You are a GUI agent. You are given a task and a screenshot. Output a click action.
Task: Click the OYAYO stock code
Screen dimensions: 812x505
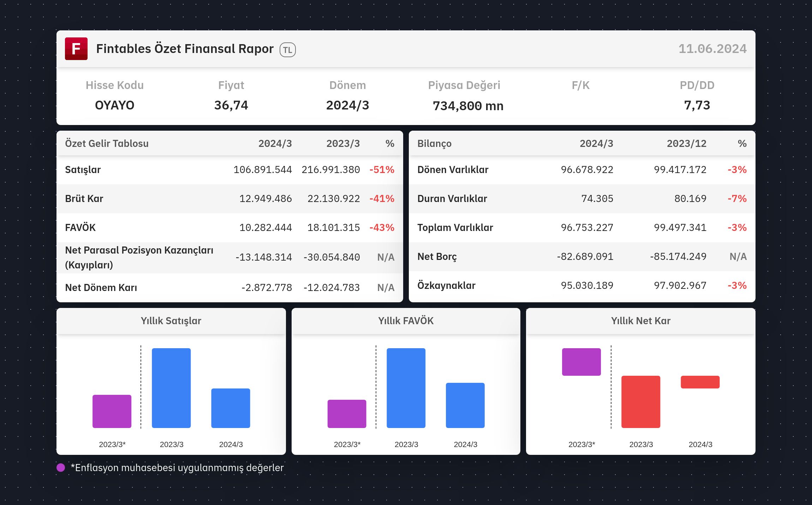[115, 105]
